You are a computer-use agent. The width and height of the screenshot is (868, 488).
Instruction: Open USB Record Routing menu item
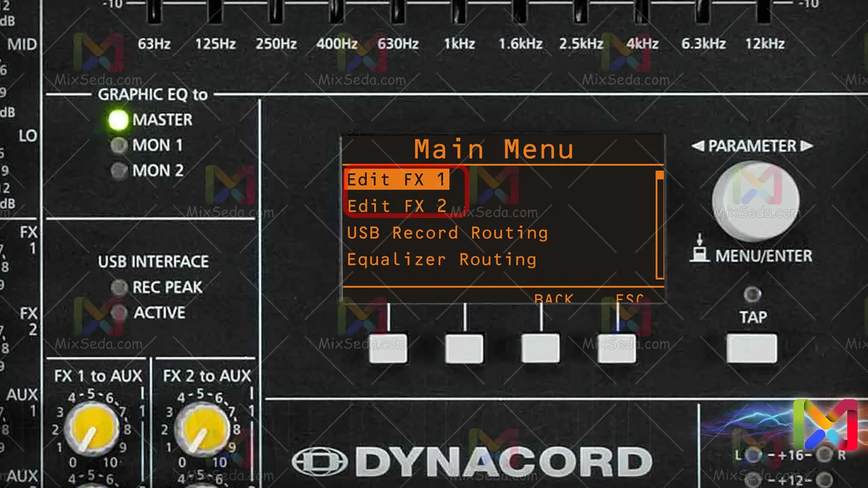[x=447, y=233]
